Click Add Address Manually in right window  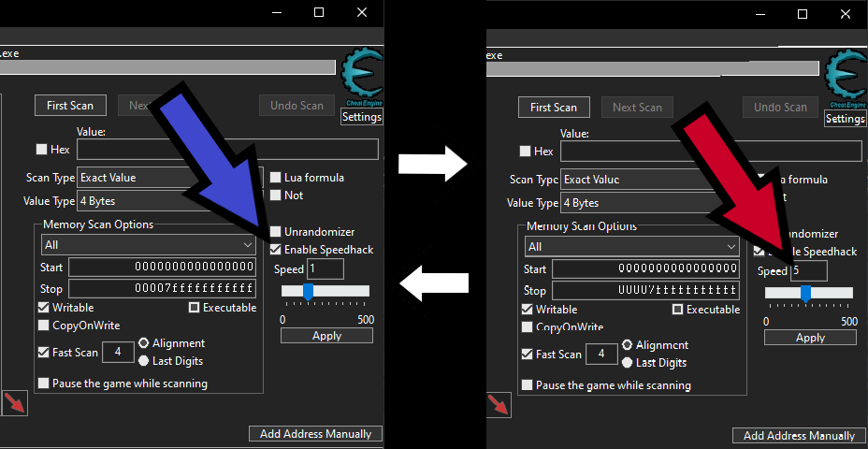point(799,436)
